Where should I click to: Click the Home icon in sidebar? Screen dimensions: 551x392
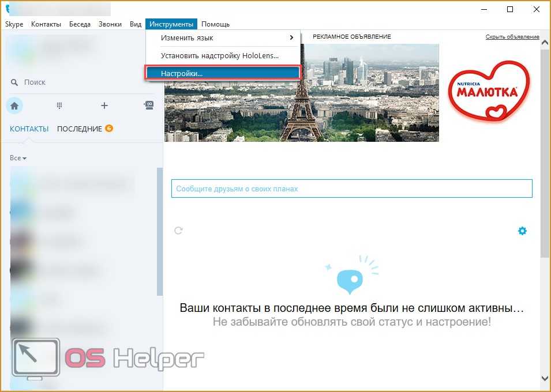coord(14,105)
